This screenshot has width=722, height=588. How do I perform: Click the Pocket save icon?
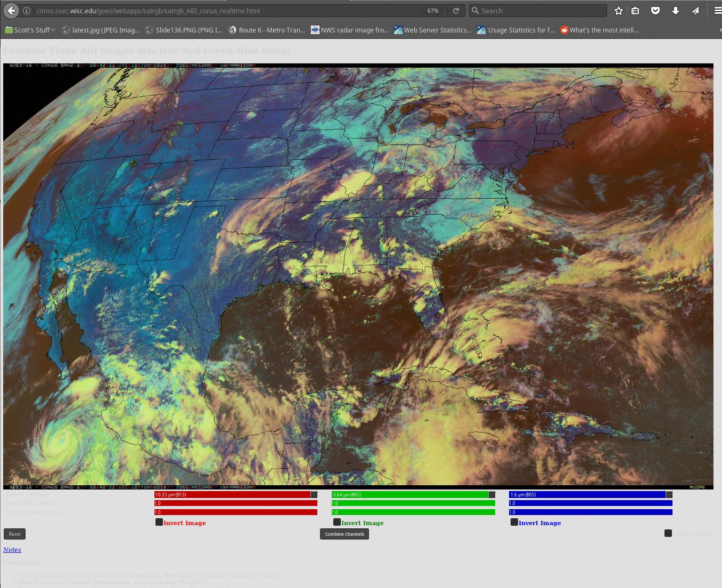tap(655, 11)
